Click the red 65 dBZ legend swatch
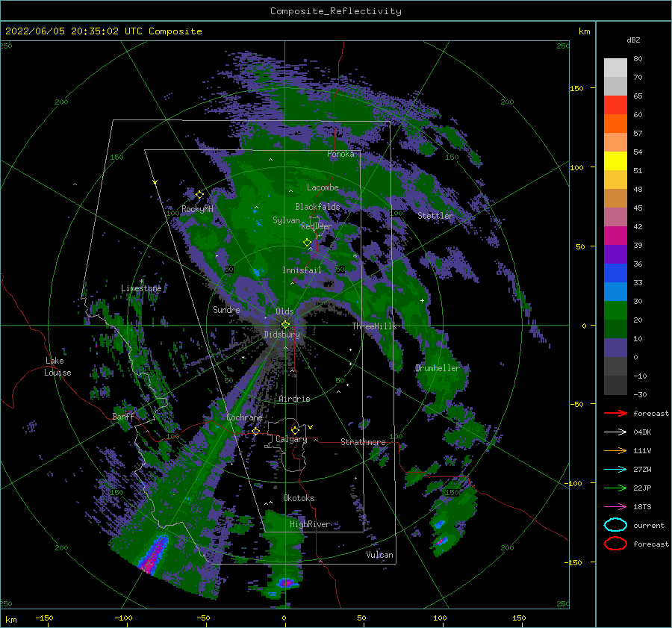 pos(615,105)
